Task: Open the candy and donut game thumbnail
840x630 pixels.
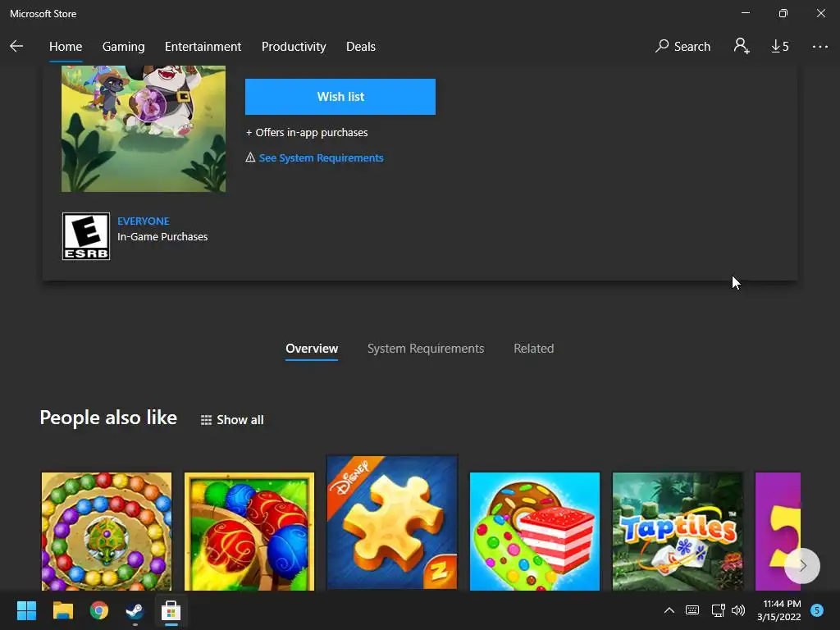Action: pyautogui.click(x=535, y=532)
